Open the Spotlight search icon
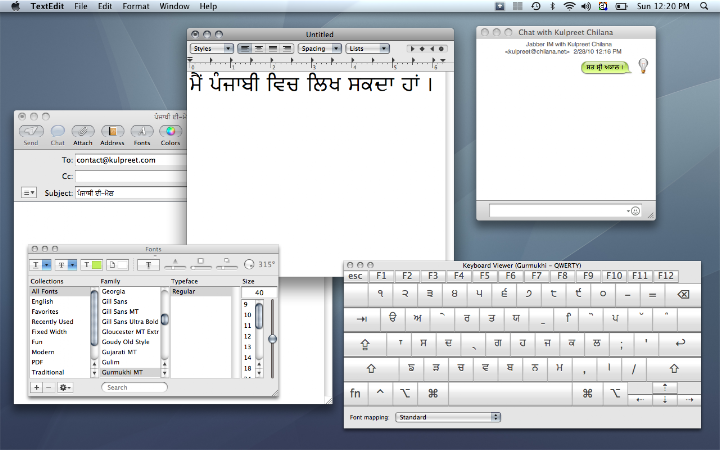Screen dimensions: 720x450 pyautogui.click(x=704, y=6)
